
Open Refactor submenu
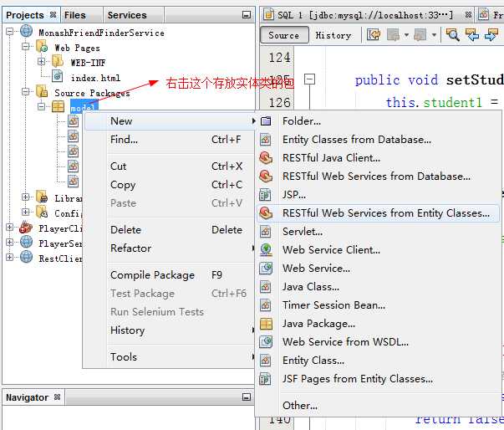(x=171, y=248)
